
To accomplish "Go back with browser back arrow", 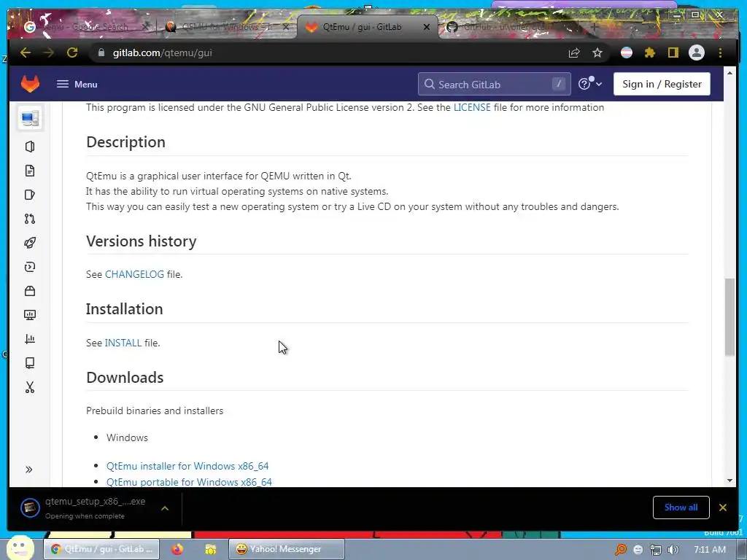I will tap(26, 52).
